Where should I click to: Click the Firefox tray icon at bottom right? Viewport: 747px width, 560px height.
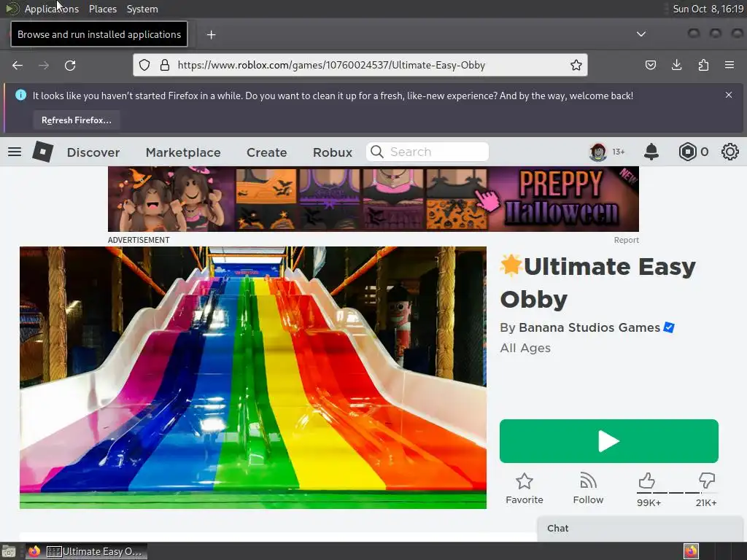pyautogui.click(x=691, y=551)
